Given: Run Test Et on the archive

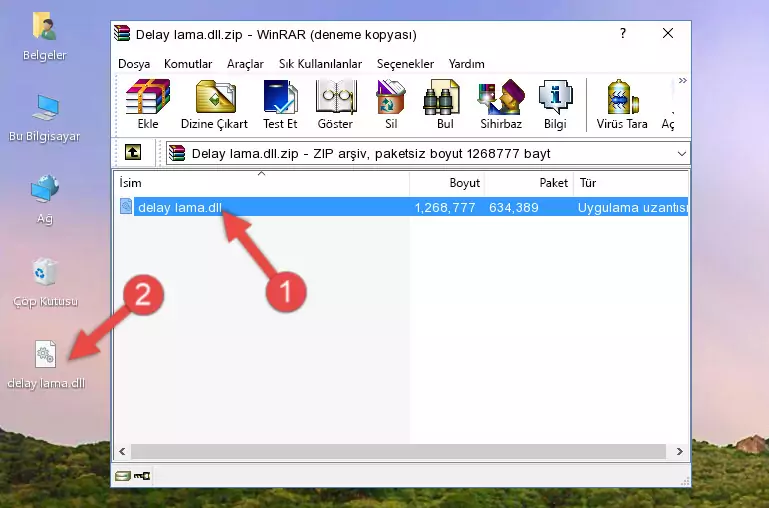Looking at the screenshot, I should click(x=280, y=104).
